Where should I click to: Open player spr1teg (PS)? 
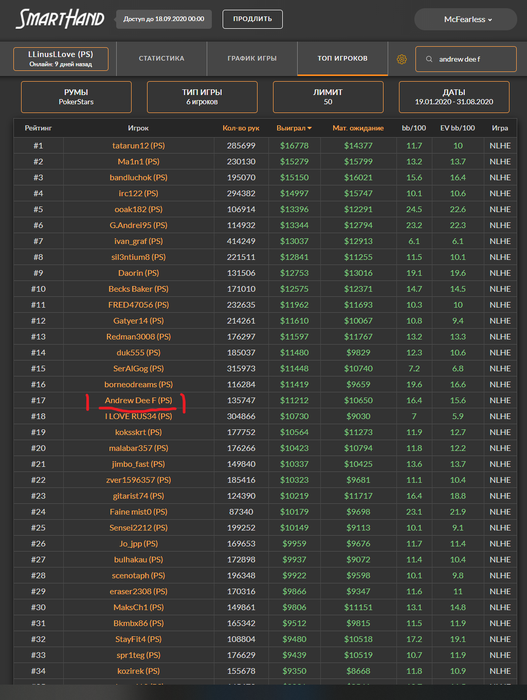coord(138,655)
